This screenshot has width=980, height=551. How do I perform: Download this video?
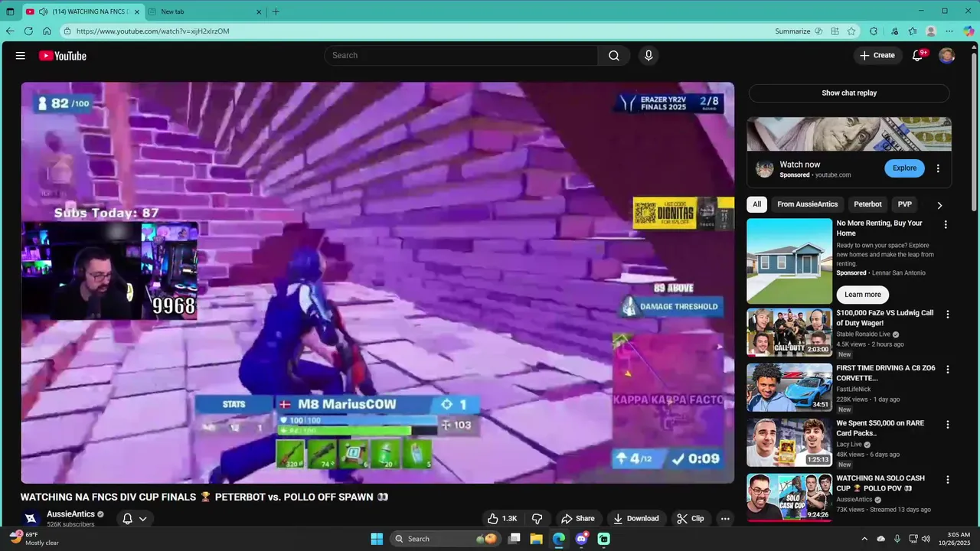pyautogui.click(x=635, y=518)
